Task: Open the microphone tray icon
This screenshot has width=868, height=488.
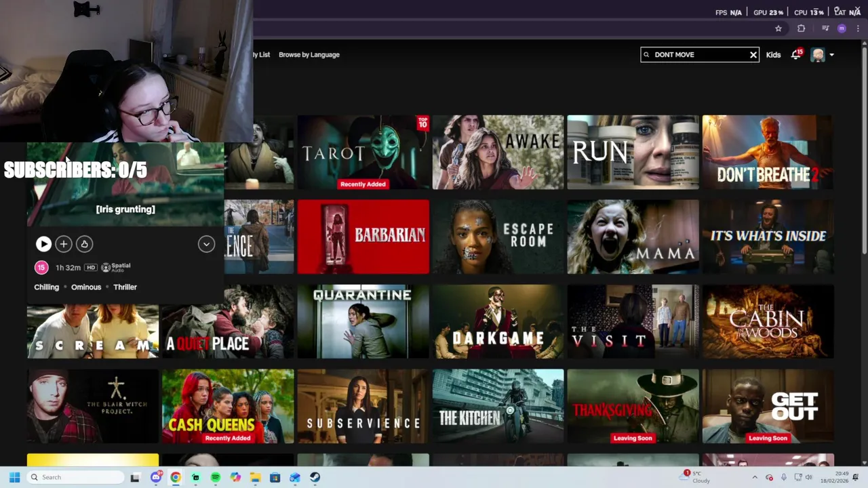Action: pos(784,477)
